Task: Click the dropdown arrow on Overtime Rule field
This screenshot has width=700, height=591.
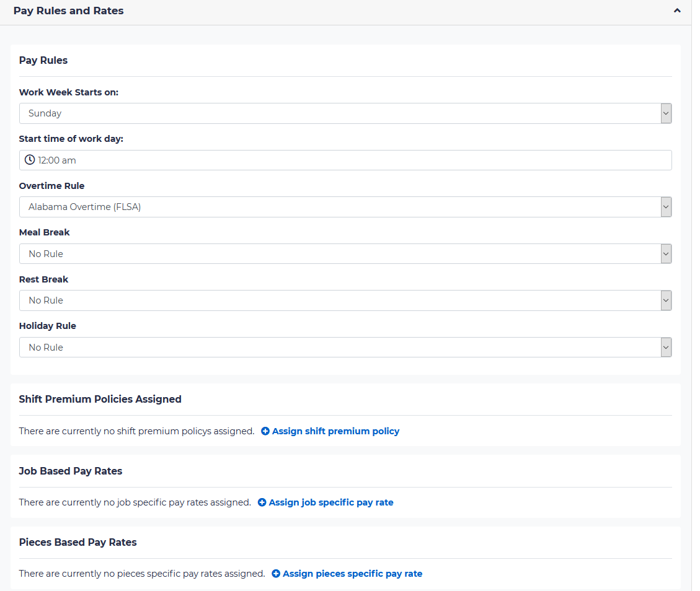Action: 665,206
